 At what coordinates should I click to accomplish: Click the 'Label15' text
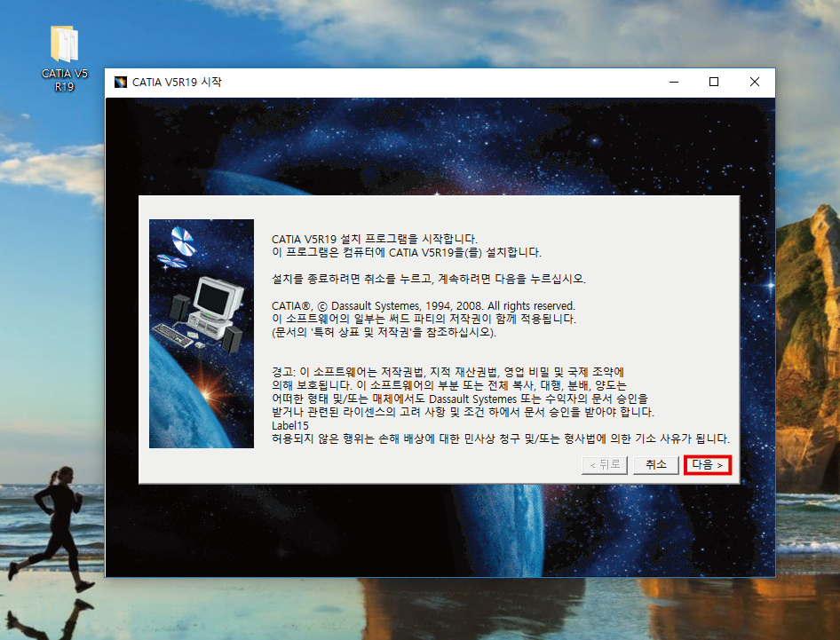[x=290, y=426]
